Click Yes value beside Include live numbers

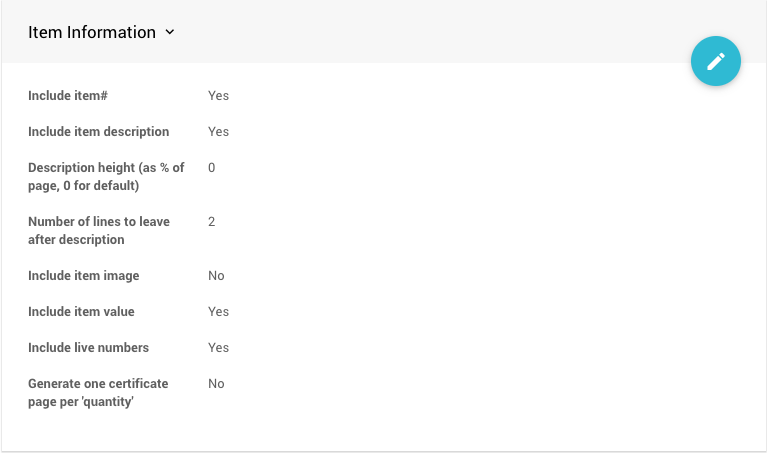click(218, 348)
